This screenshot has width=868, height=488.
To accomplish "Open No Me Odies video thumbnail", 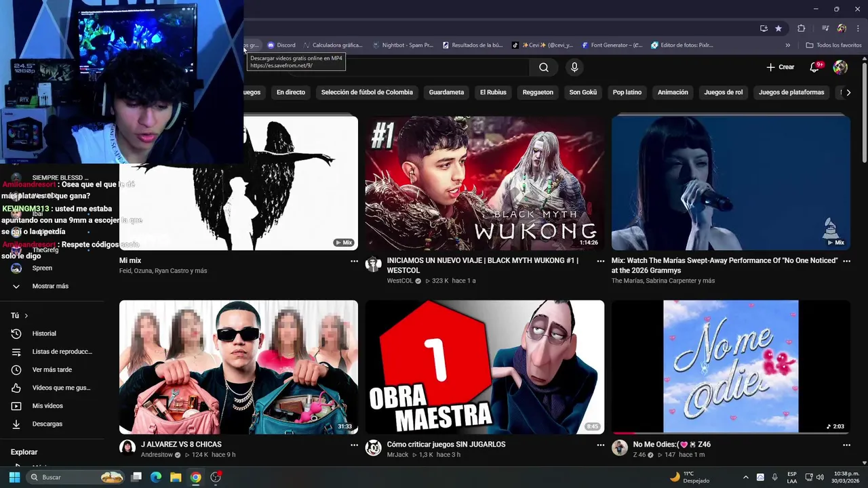I will pyautogui.click(x=731, y=367).
